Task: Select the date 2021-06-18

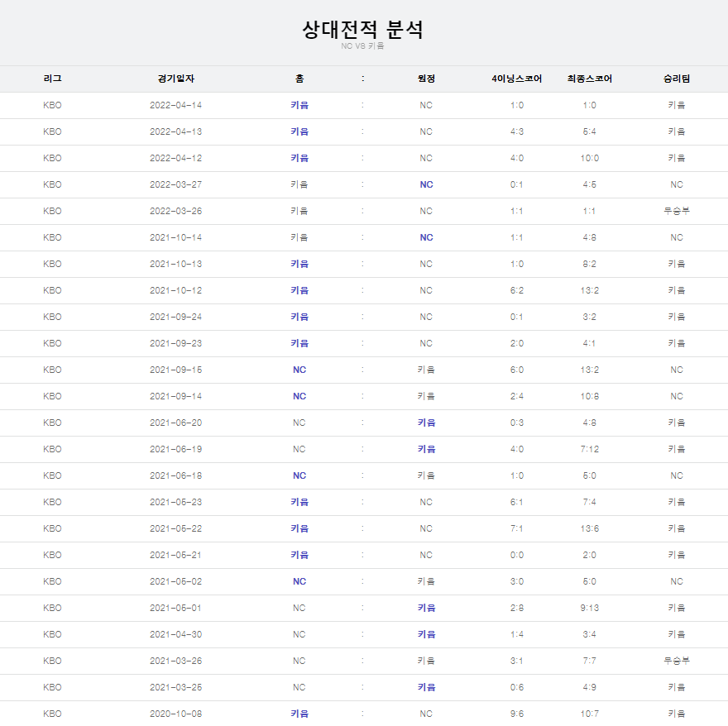Action: coord(176,475)
